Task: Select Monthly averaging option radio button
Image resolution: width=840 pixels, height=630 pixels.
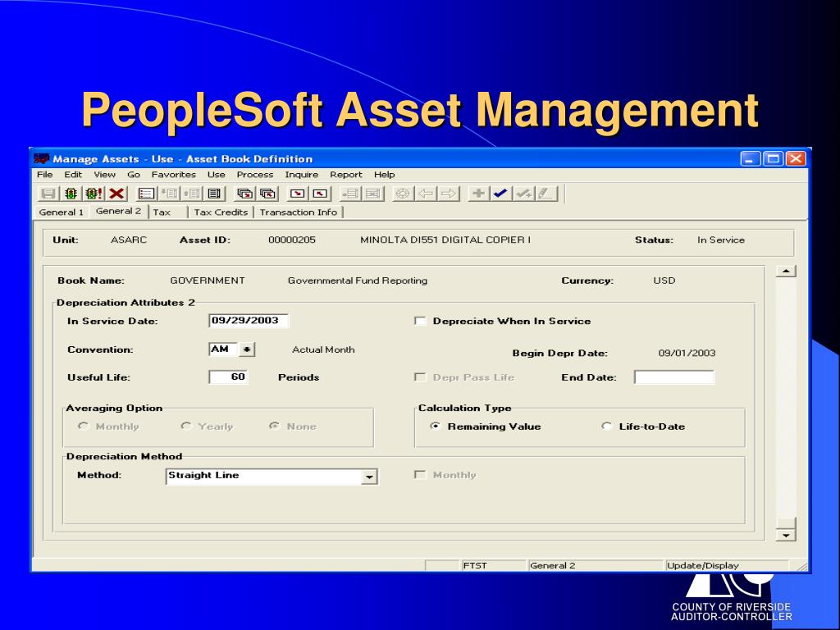Action: (x=83, y=426)
